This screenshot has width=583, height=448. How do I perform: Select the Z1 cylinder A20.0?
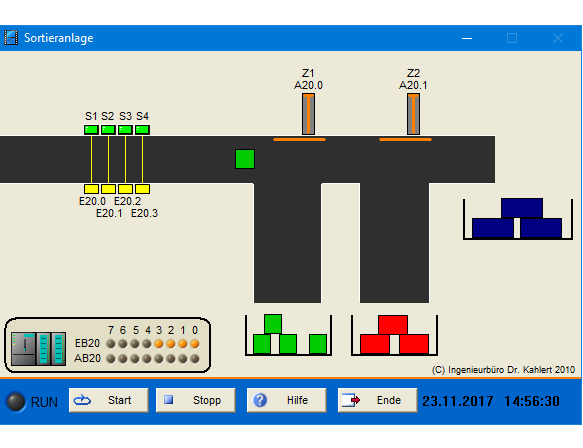tap(308, 114)
